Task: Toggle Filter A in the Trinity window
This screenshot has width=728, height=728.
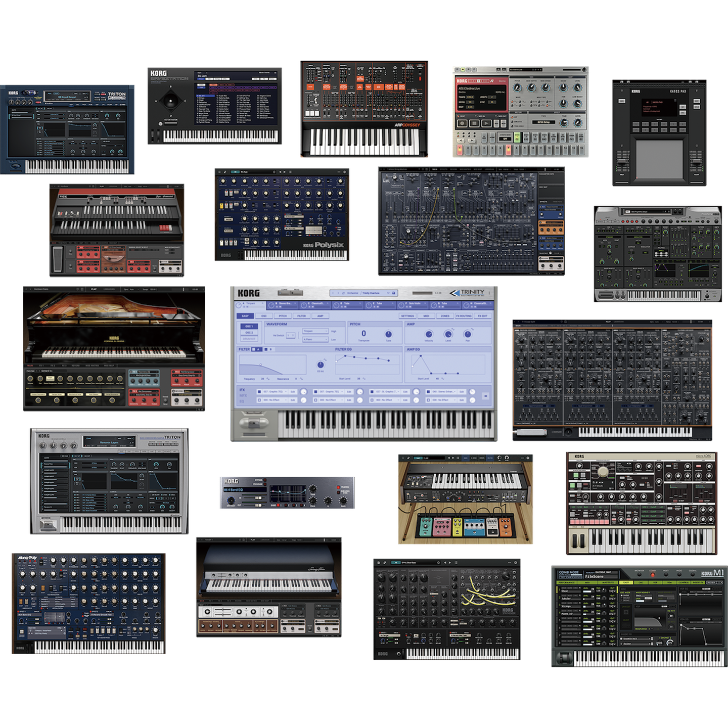Action: click(256, 349)
